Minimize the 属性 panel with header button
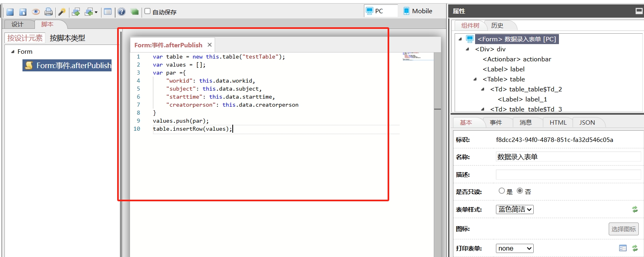The height and width of the screenshot is (257, 644). [639, 11]
